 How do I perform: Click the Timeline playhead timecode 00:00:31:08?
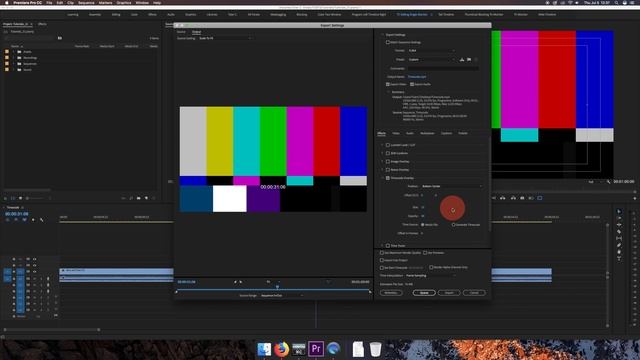point(17,214)
